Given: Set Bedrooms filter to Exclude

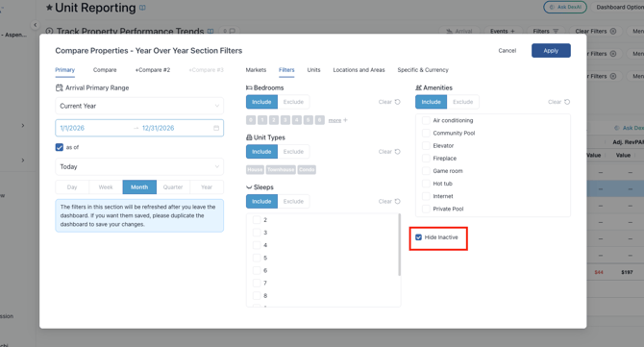Looking at the screenshot, I should click(x=293, y=102).
